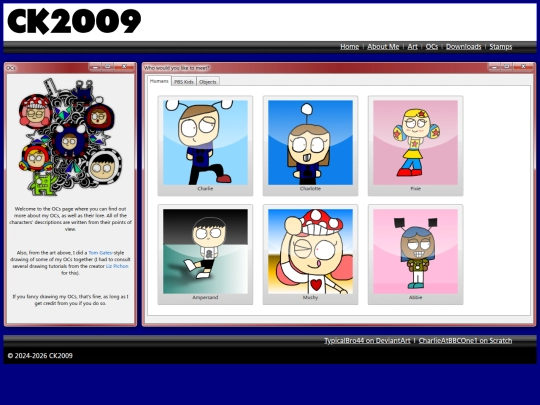Screen dimensions: 540x405
Task: Click the 'Who would you like to meet?' title
Action: point(177,68)
